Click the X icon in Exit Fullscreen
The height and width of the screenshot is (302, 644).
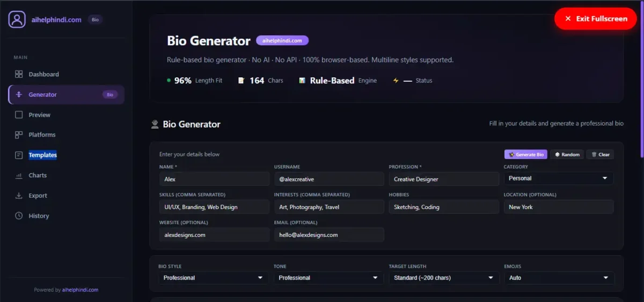pyautogui.click(x=568, y=19)
